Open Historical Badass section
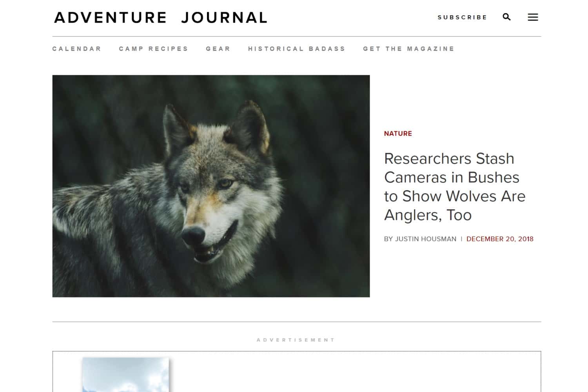Image resolution: width=588 pixels, height=392 pixels. [x=297, y=49]
